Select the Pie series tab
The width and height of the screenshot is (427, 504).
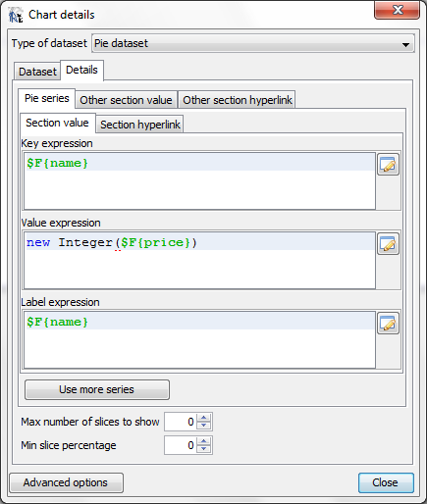[x=47, y=98]
